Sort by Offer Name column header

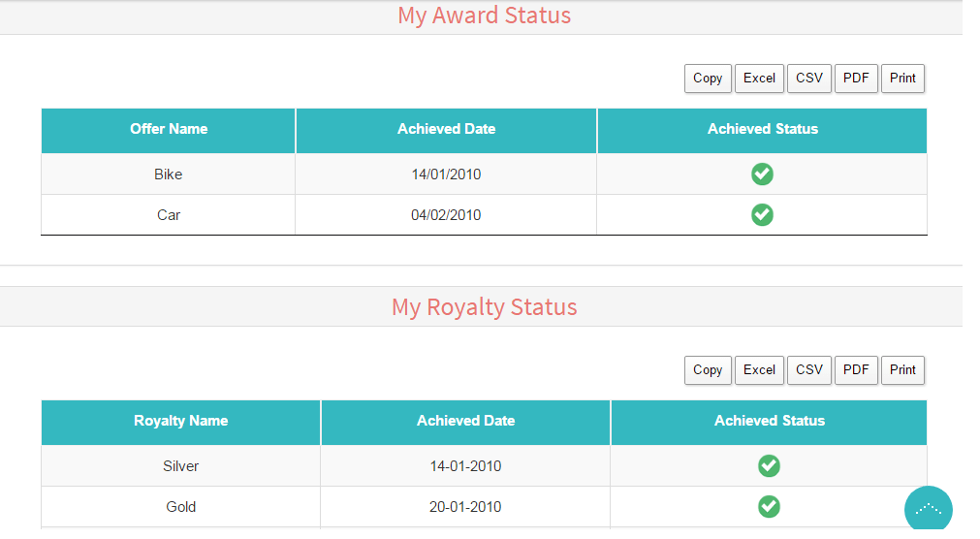pyautogui.click(x=169, y=129)
